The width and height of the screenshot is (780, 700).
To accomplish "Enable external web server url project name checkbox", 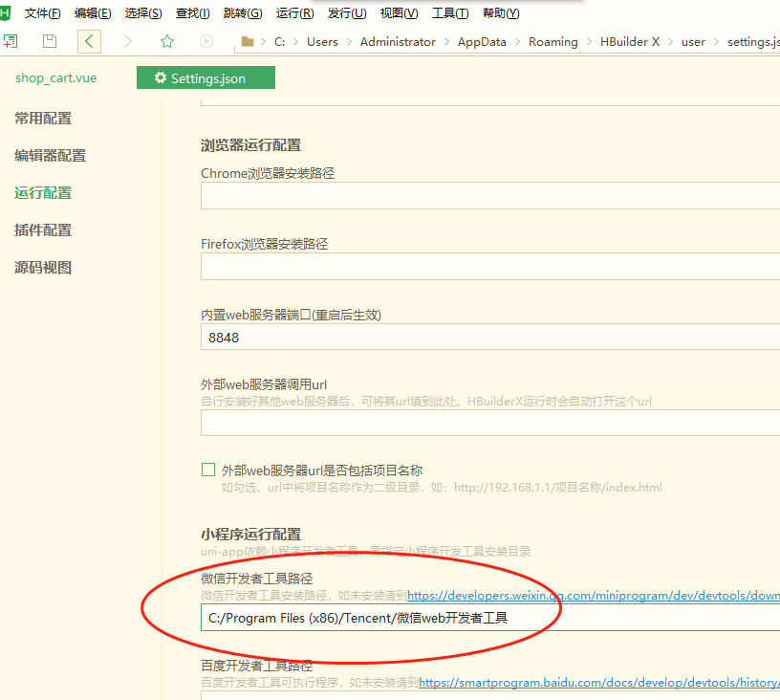I will (x=208, y=470).
